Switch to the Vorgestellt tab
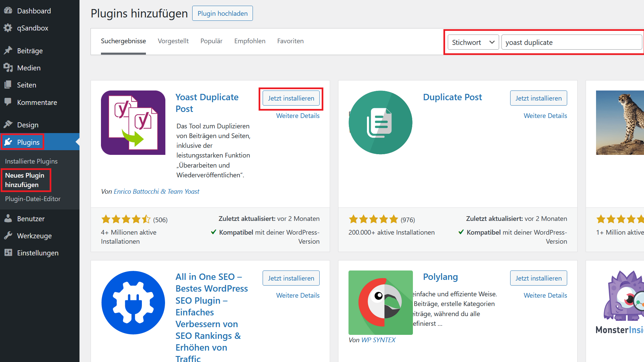Screen dimensions: 644x362 point(173,41)
